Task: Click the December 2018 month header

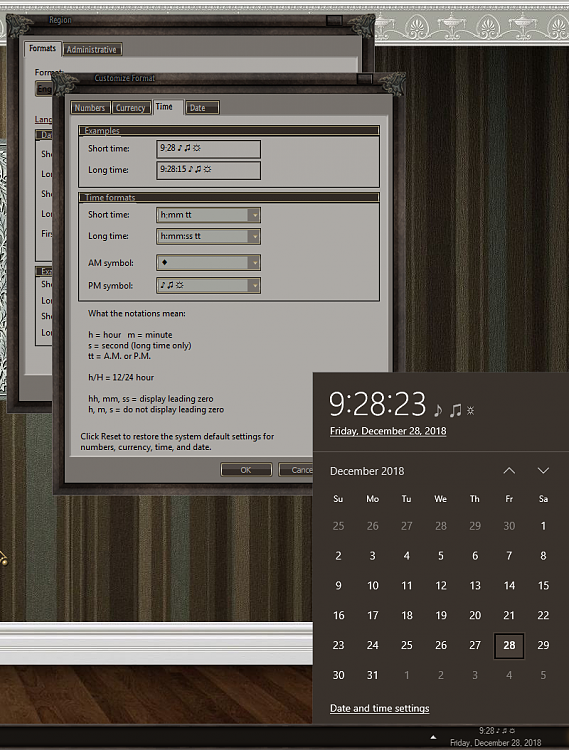Action: point(367,471)
